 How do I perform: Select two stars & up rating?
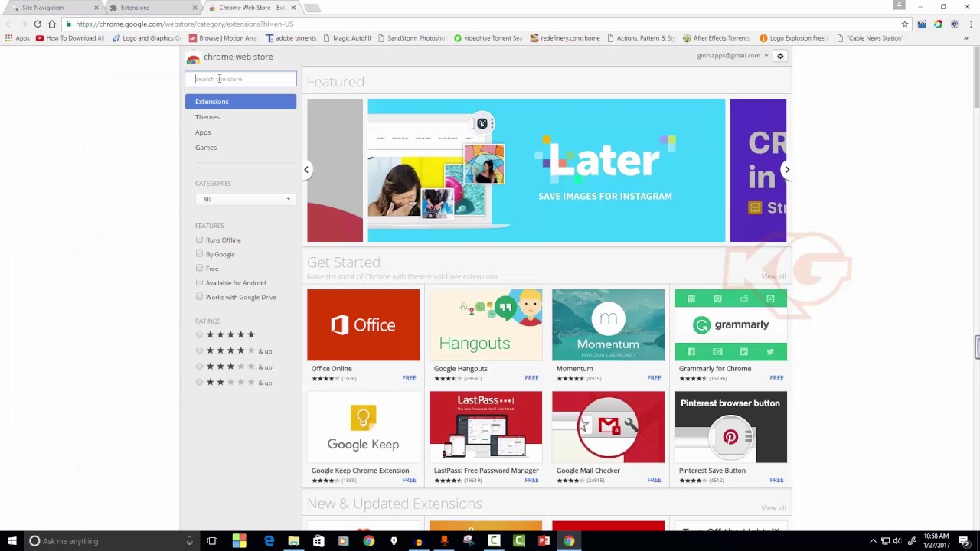coord(200,382)
